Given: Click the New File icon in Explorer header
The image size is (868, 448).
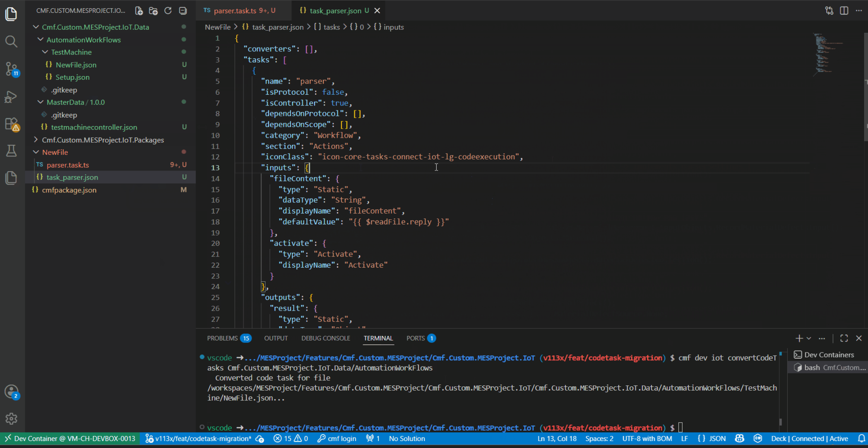Looking at the screenshot, I should [x=139, y=11].
